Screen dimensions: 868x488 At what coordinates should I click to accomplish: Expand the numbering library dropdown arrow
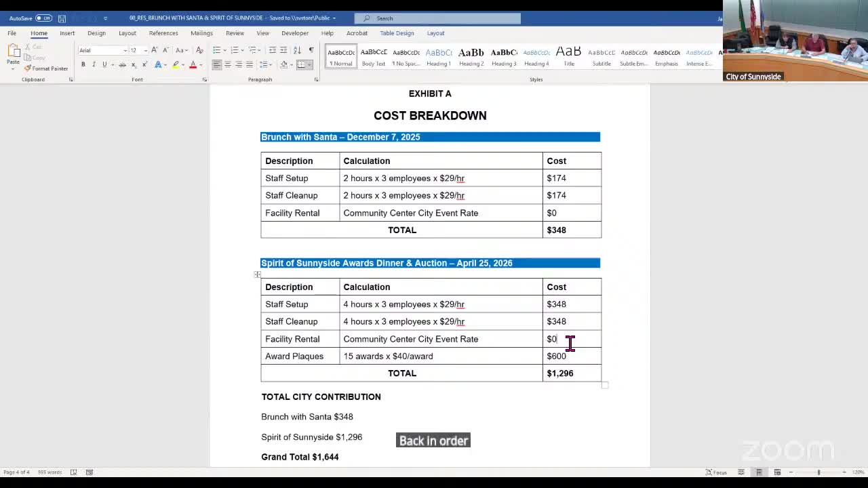pos(242,50)
